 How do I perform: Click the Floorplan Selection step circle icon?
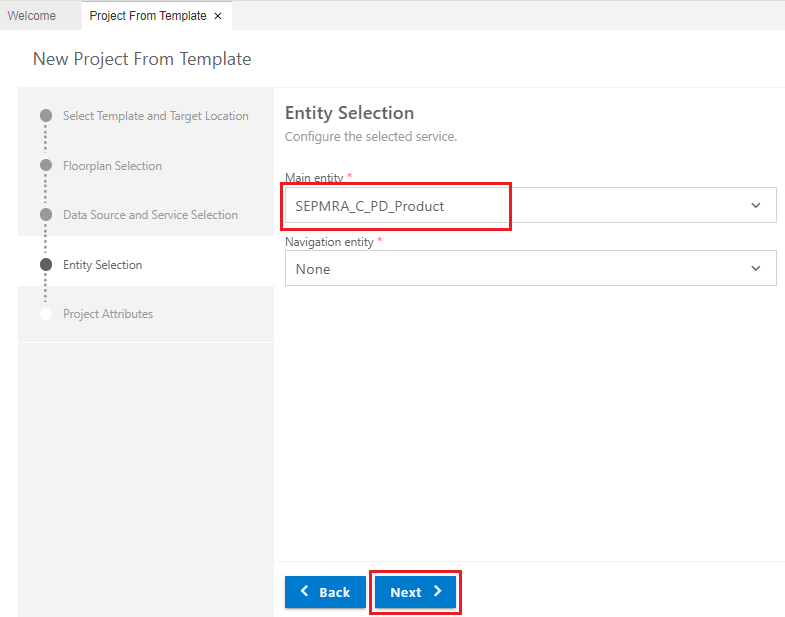point(46,165)
